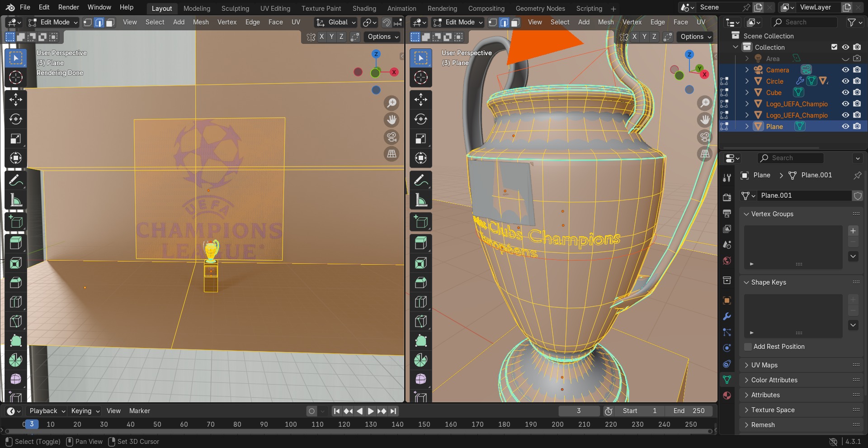Image resolution: width=868 pixels, height=448 pixels.
Task: Disable Plane in renders
Action: click(x=857, y=126)
